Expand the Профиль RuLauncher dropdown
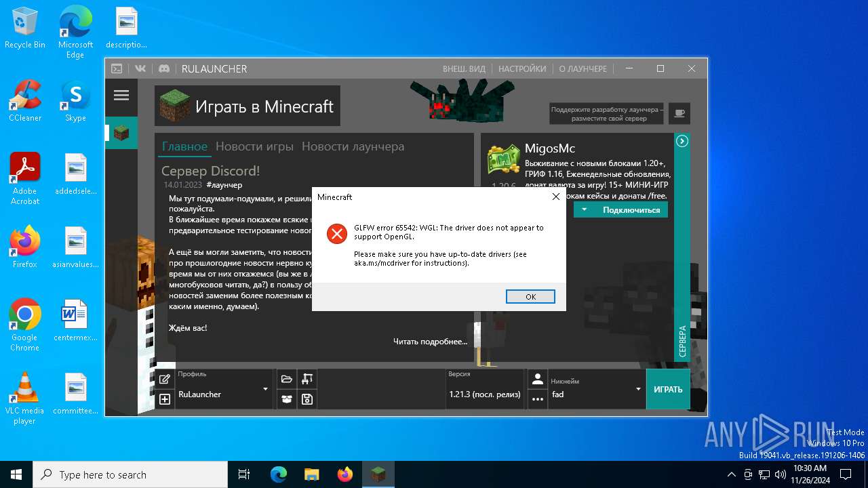Viewport: 868px width, 488px height. click(x=224, y=389)
